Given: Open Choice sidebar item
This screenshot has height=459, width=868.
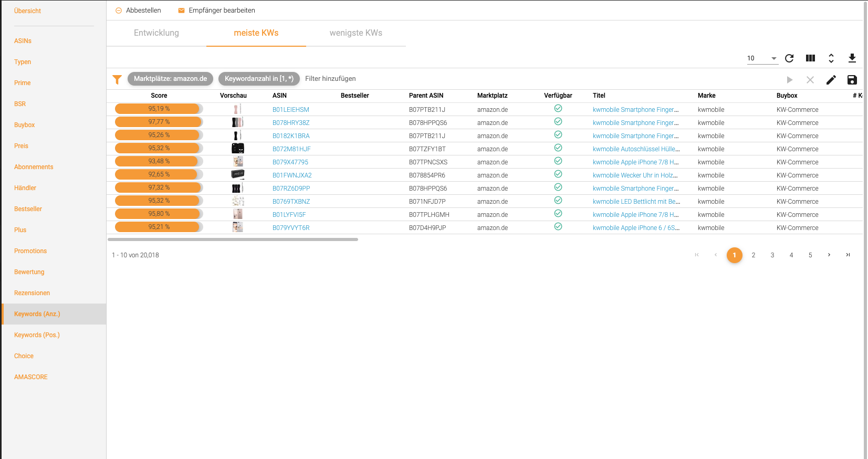Looking at the screenshot, I should point(24,356).
